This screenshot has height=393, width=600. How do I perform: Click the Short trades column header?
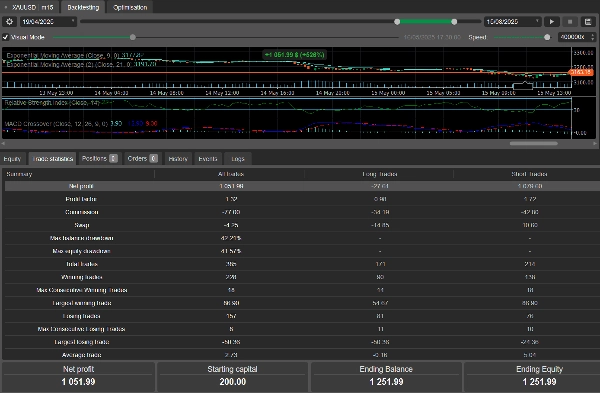pos(529,174)
